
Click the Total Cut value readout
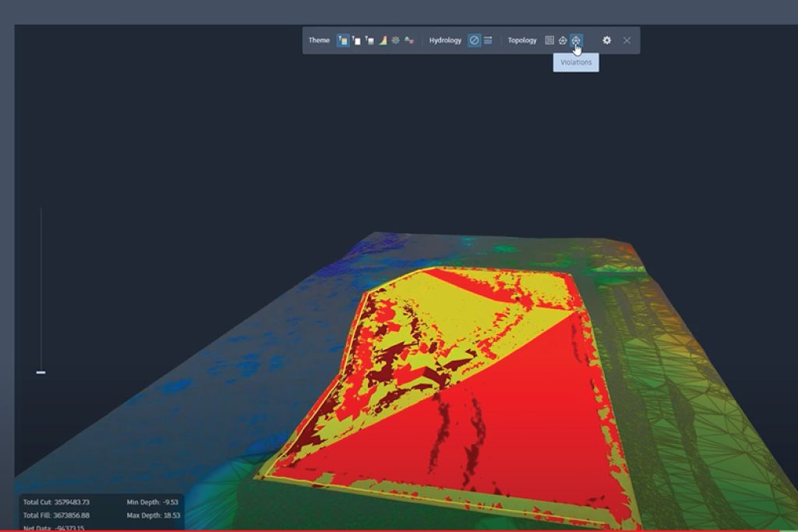[72, 502]
